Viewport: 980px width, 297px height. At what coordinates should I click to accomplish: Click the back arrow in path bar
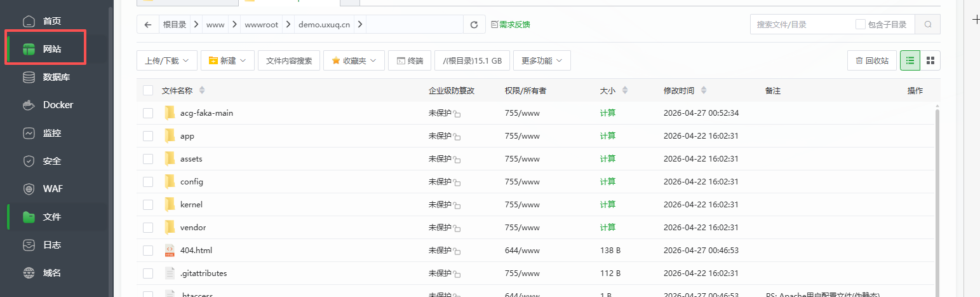tap(148, 25)
